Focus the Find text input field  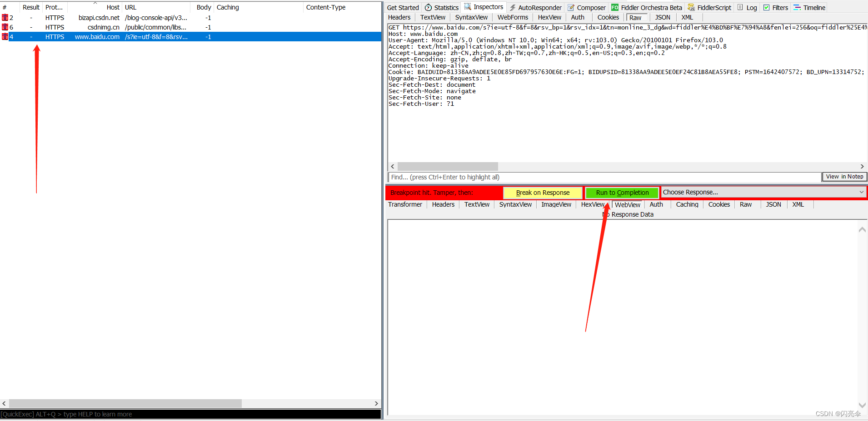point(604,177)
